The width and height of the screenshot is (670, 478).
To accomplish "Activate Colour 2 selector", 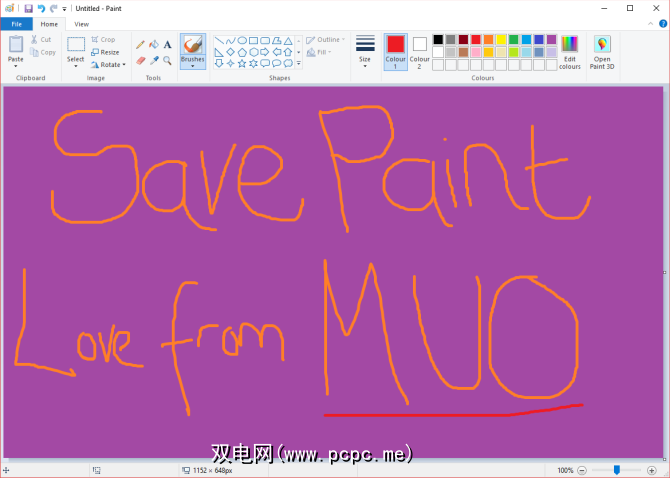I will click(420, 52).
